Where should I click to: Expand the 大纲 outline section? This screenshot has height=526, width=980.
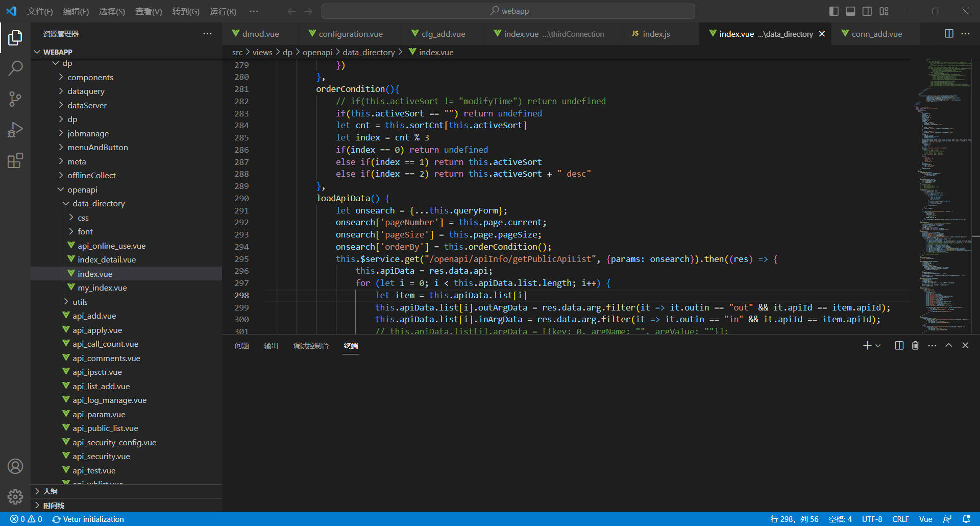(x=126, y=491)
